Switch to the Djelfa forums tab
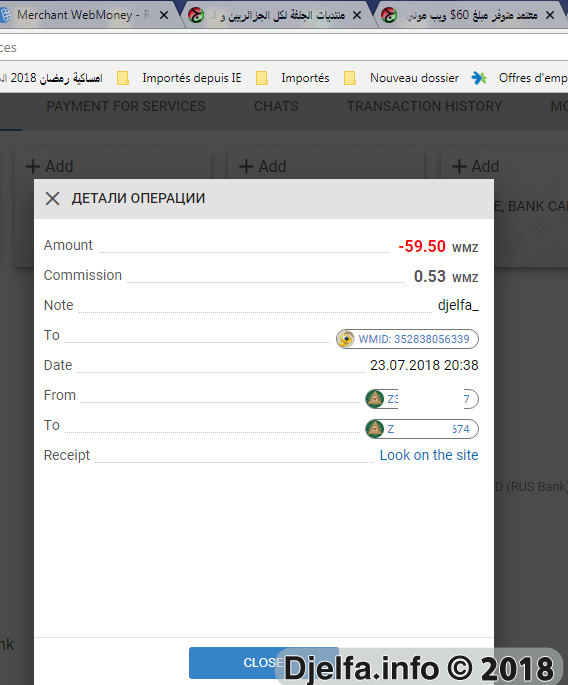This screenshot has width=568, height=685. (x=277, y=15)
